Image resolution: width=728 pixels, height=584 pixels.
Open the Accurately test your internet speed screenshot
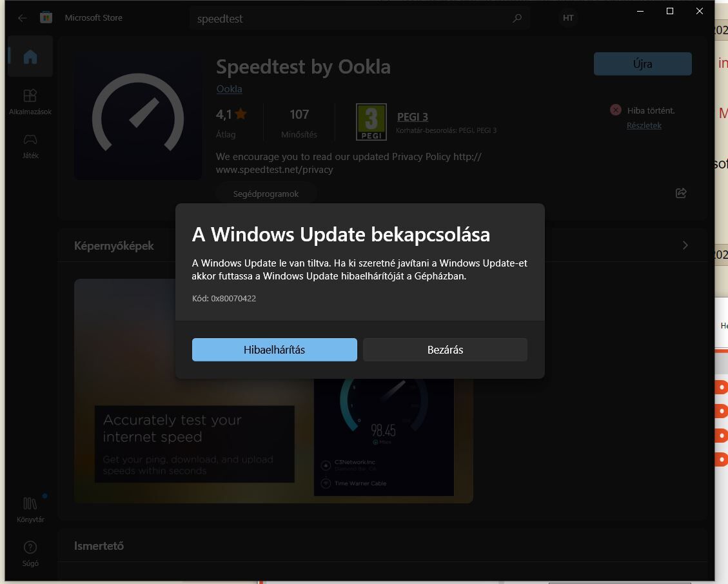pos(273,390)
